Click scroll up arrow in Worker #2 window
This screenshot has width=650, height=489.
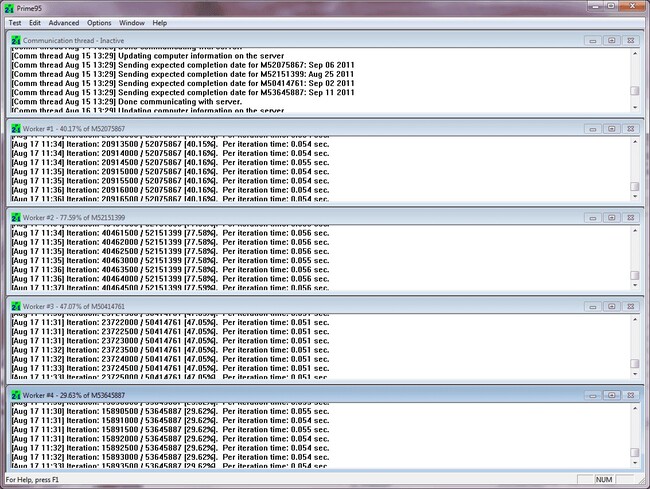[x=635, y=231]
